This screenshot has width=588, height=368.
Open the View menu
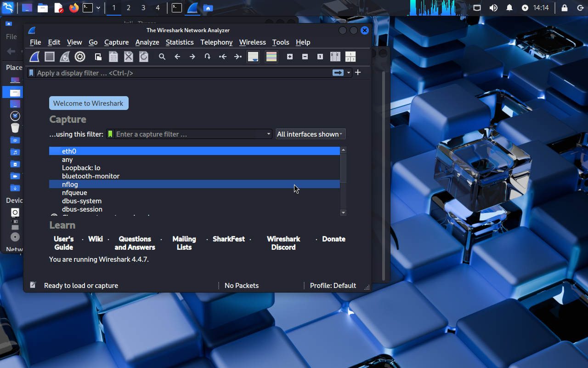pos(74,42)
